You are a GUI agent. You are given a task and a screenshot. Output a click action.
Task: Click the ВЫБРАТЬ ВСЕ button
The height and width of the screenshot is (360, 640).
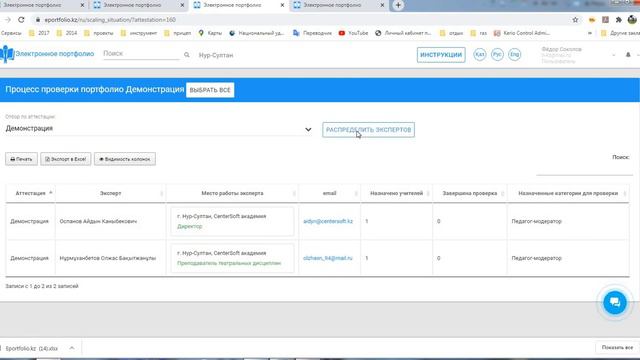pos(210,90)
